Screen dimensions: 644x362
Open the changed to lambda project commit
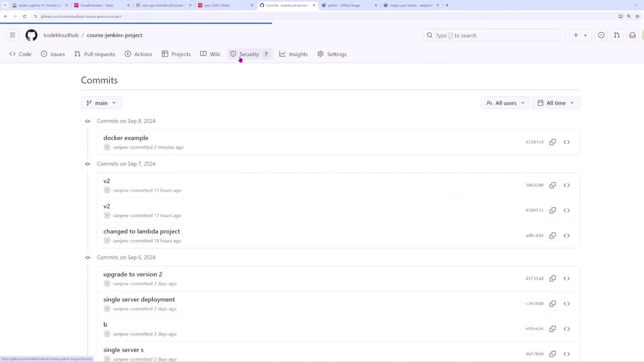tap(141, 231)
